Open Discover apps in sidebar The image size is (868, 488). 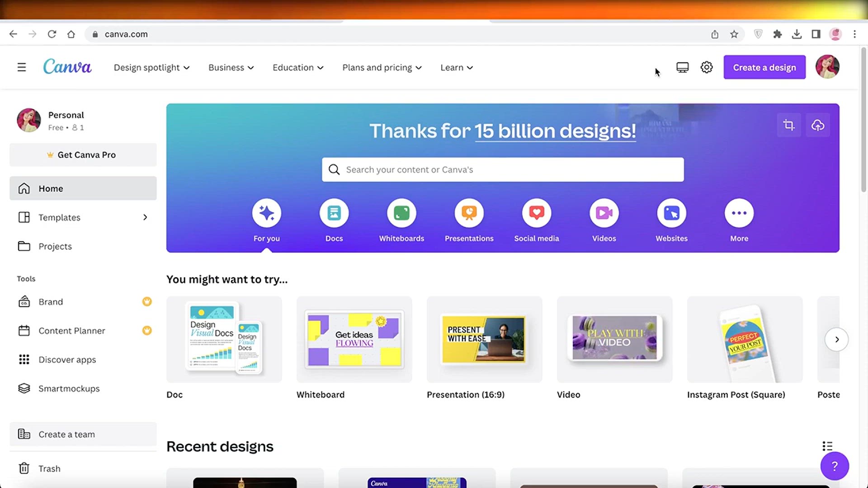tap(83, 359)
